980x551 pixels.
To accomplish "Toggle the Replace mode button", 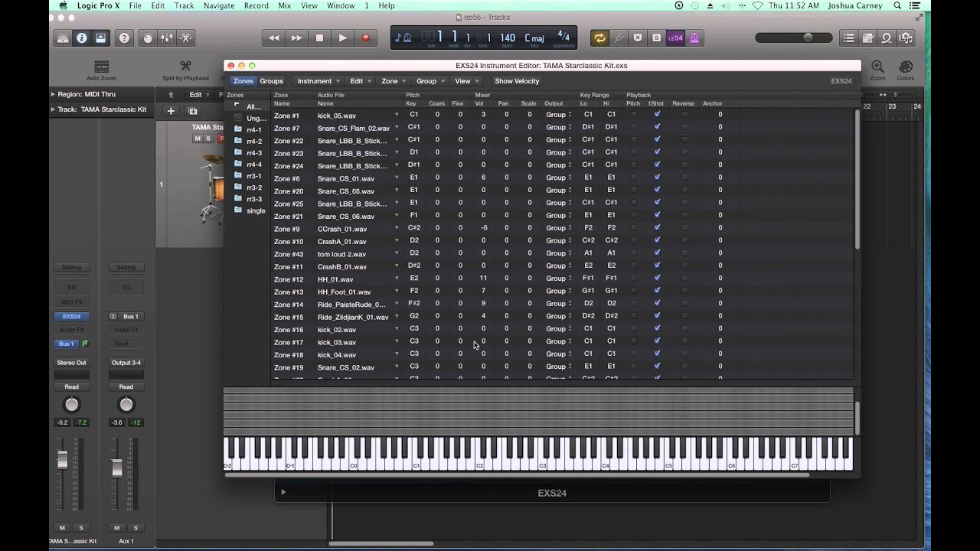I will pos(637,37).
